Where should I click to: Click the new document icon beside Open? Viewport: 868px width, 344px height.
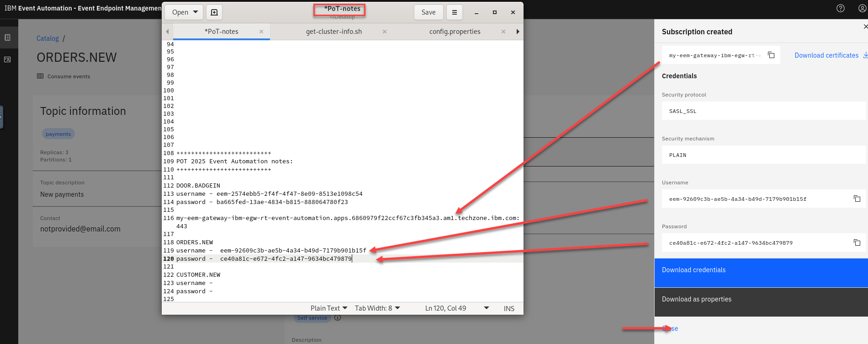coord(214,12)
